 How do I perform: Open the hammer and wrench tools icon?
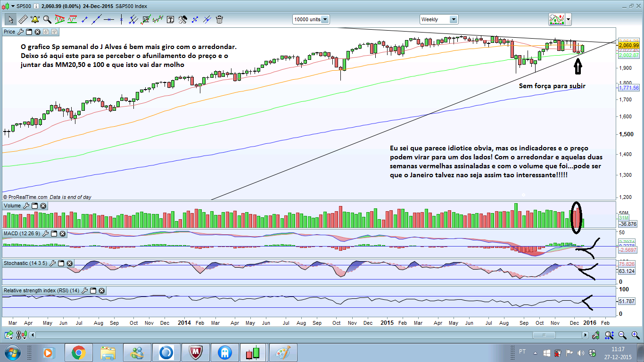[183, 19]
